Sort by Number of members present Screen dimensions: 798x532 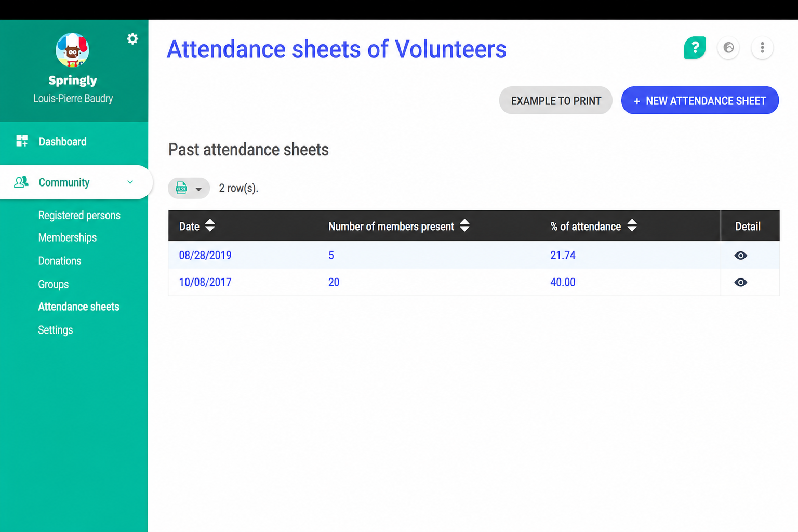pyautogui.click(x=464, y=225)
